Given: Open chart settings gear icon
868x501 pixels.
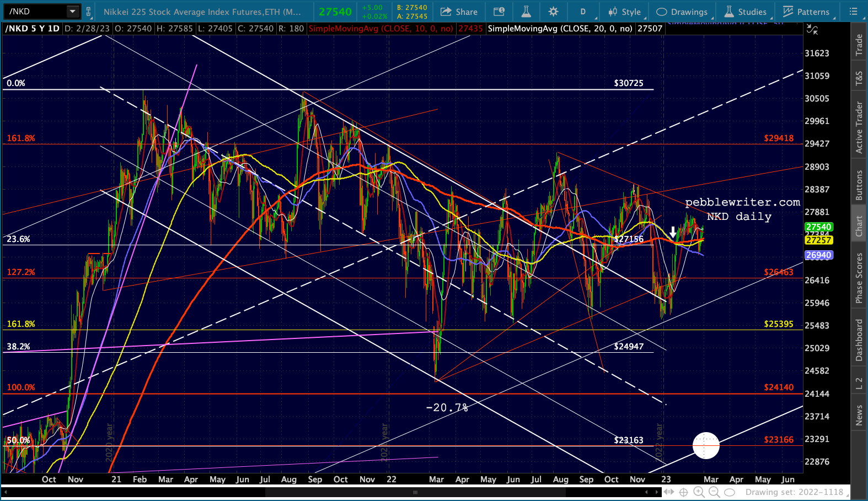Looking at the screenshot, I should [x=554, y=12].
